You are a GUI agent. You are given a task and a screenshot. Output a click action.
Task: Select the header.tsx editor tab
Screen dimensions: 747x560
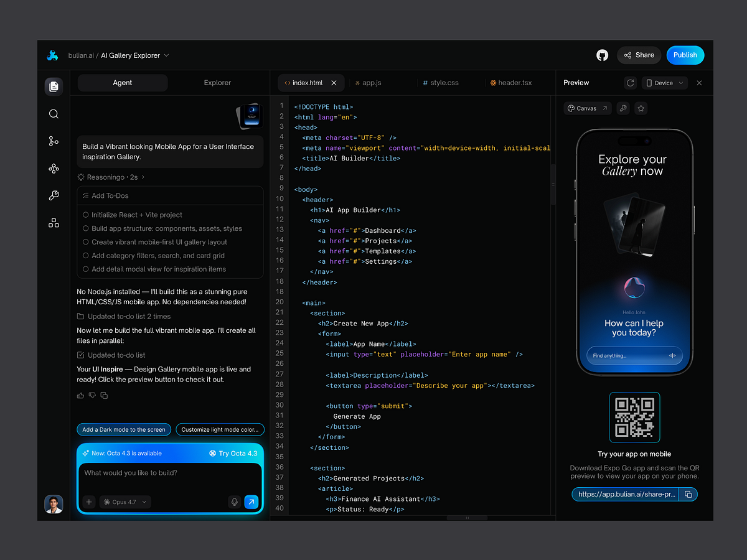coord(511,83)
